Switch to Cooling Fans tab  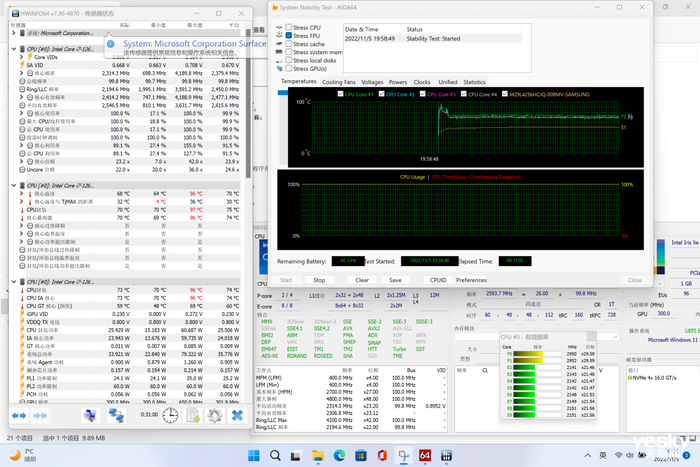339,82
